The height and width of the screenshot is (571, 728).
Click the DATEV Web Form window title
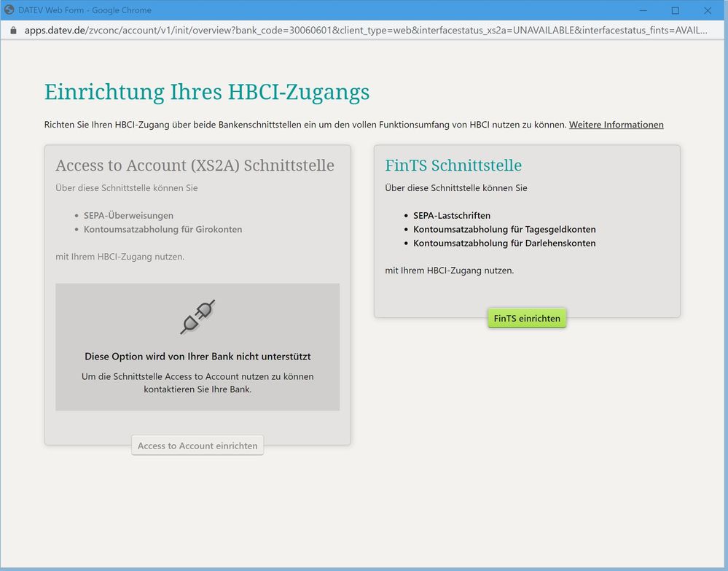click(x=85, y=10)
